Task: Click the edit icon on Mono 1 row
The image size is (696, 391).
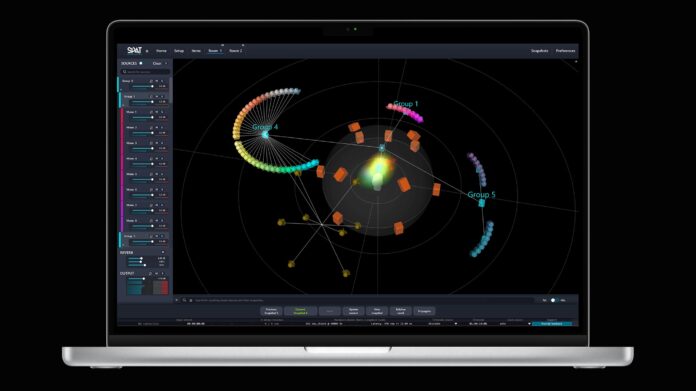Action: point(151,112)
